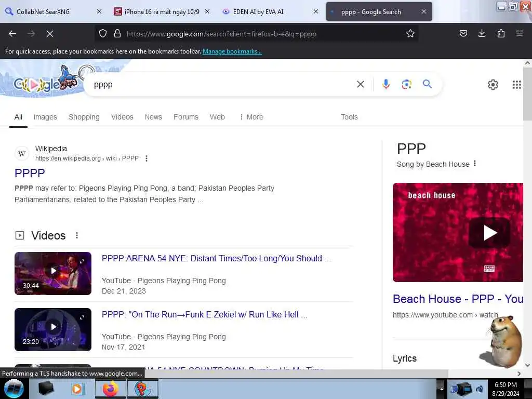
Task: Click the black box taskbar icon
Action: pos(46,389)
